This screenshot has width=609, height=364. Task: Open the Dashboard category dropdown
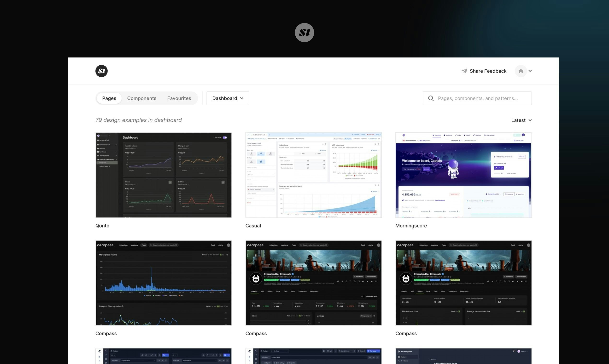(228, 98)
